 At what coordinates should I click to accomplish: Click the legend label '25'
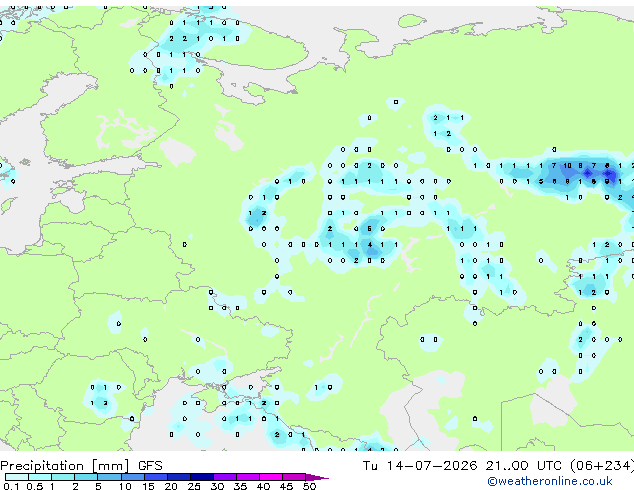(194, 486)
